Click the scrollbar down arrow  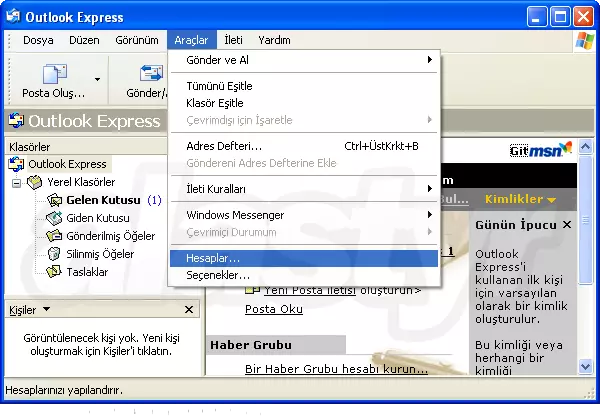[x=585, y=367]
